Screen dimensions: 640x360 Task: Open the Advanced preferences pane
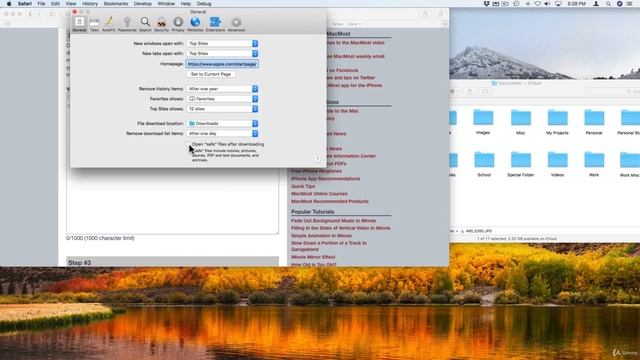click(x=236, y=24)
